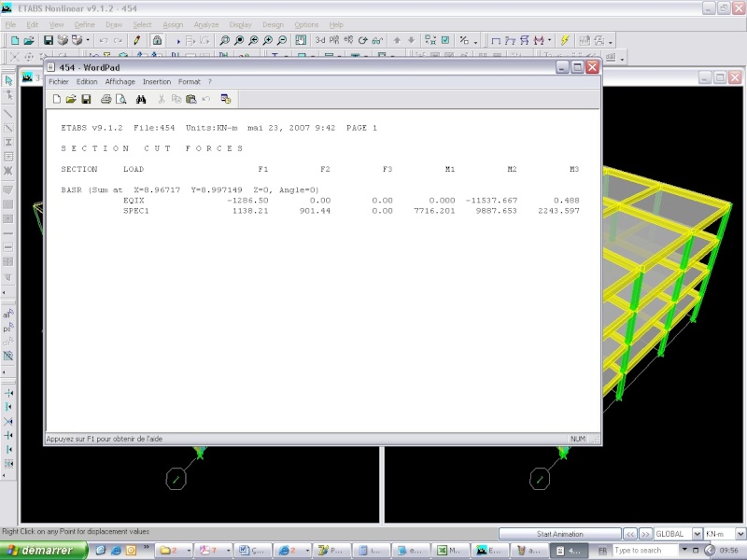Click the << previous step button
The width and height of the screenshot is (747, 560).
pos(629,534)
